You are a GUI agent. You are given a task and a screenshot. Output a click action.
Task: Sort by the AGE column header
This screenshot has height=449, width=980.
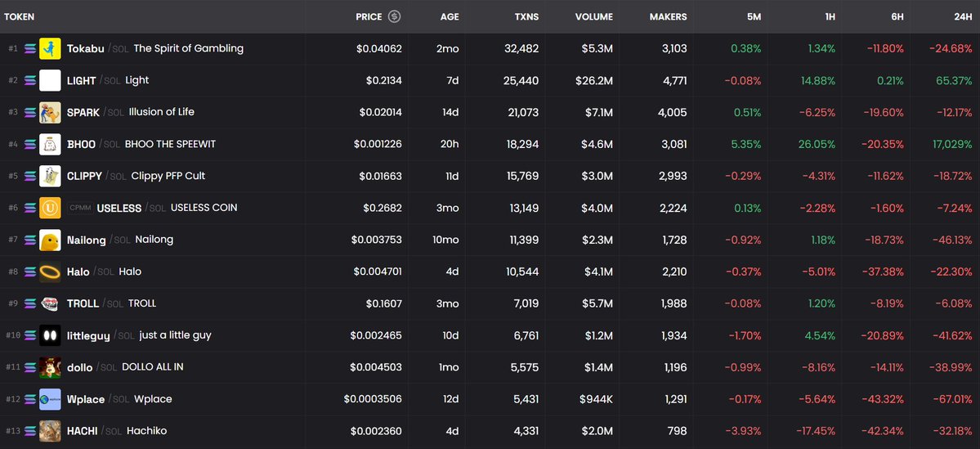450,17
